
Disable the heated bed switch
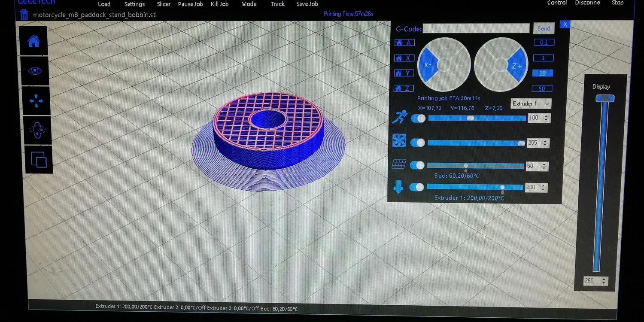pos(417,165)
